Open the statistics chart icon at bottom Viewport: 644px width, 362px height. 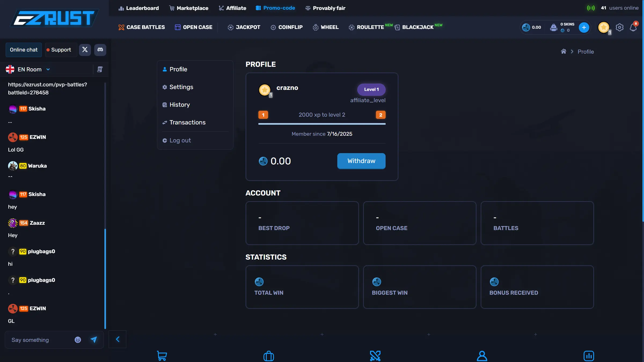pos(589,356)
